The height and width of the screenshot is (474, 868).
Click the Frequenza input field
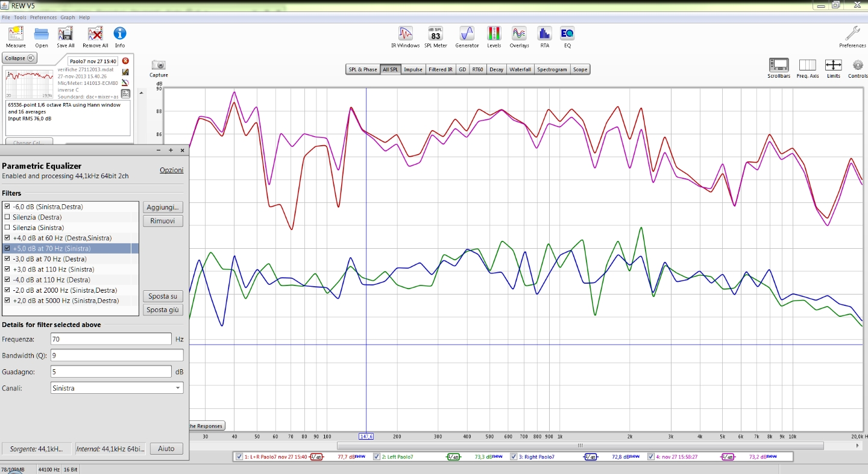coord(112,339)
